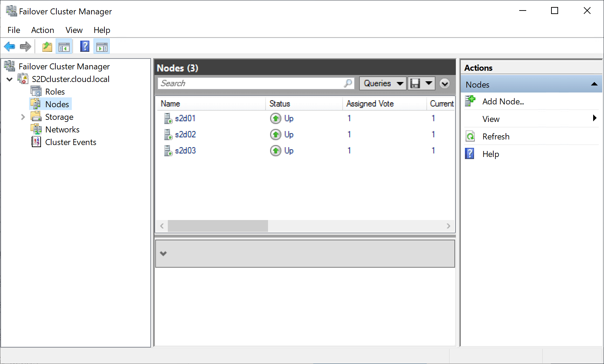Open the View menu
Image resolution: width=604 pixels, height=364 pixels.
pyautogui.click(x=74, y=30)
